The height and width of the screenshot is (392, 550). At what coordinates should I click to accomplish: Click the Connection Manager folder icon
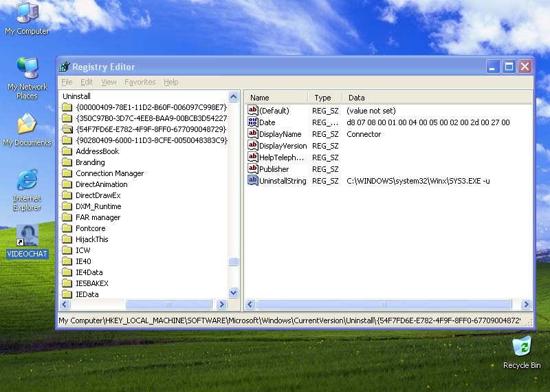click(67, 173)
